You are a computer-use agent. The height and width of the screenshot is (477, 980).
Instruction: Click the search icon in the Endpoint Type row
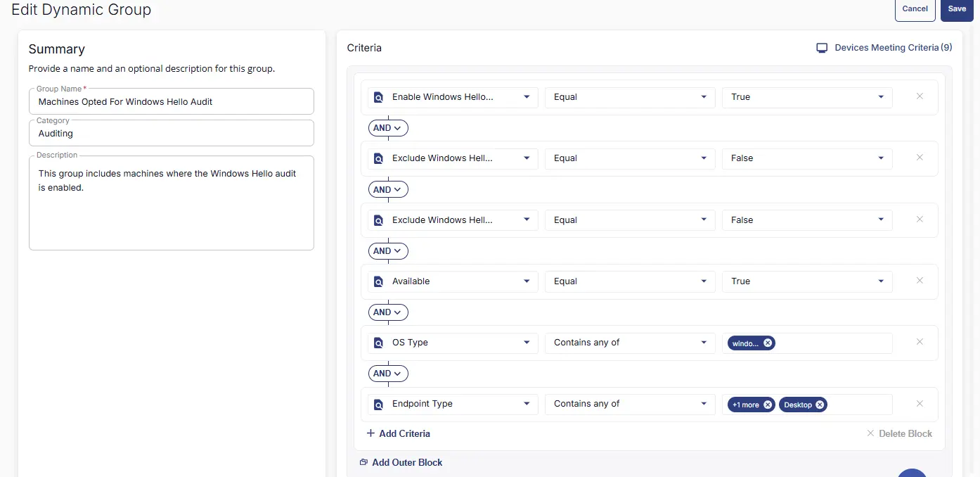coord(378,405)
